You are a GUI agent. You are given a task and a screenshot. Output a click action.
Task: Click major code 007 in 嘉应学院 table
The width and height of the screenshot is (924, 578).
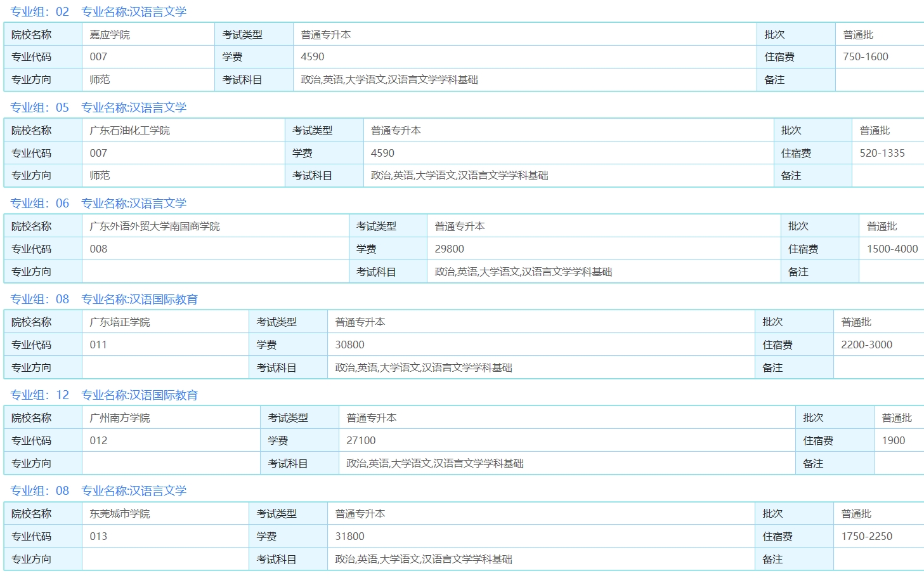pos(98,56)
